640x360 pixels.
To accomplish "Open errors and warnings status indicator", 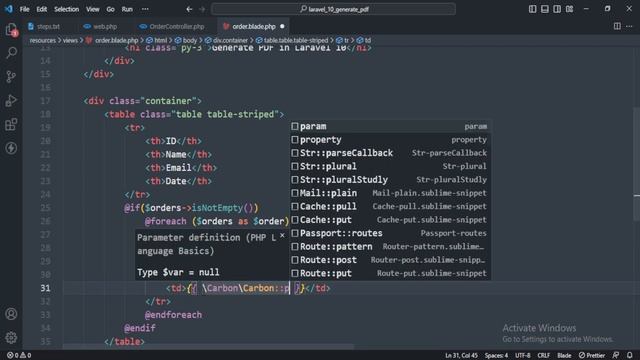I will (19, 356).
